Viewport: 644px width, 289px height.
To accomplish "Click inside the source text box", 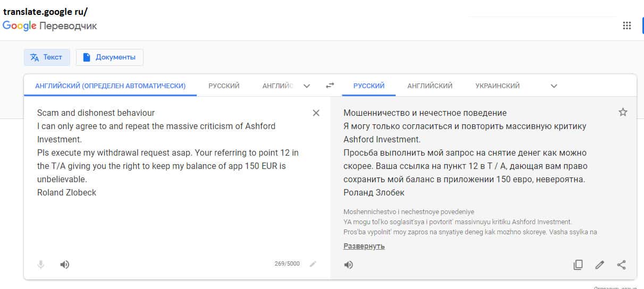I will (170, 223).
